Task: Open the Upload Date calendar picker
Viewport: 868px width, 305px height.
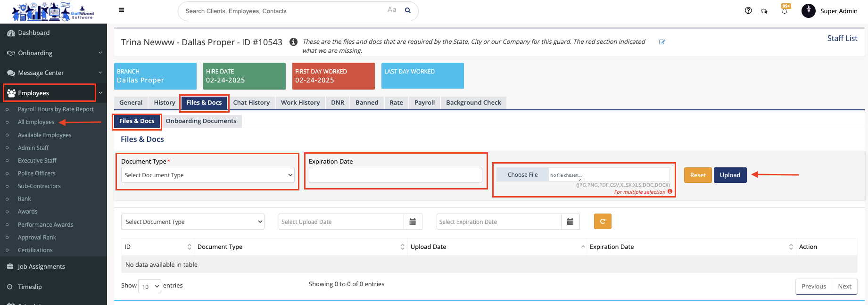Action: click(x=413, y=222)
